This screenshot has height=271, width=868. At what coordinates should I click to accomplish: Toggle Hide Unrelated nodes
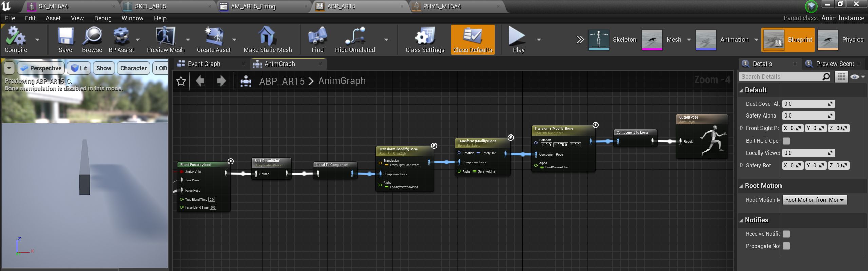355,40
